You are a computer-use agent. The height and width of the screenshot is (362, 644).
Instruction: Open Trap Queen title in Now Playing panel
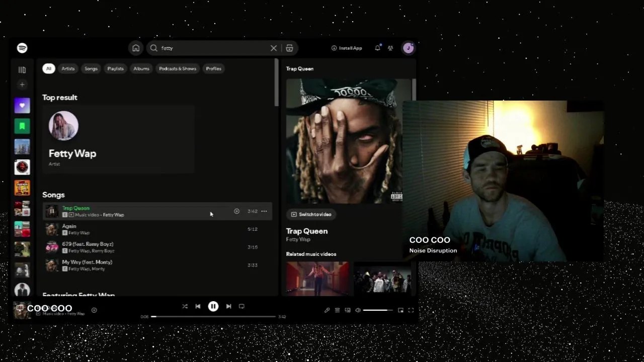coord(307,231)
